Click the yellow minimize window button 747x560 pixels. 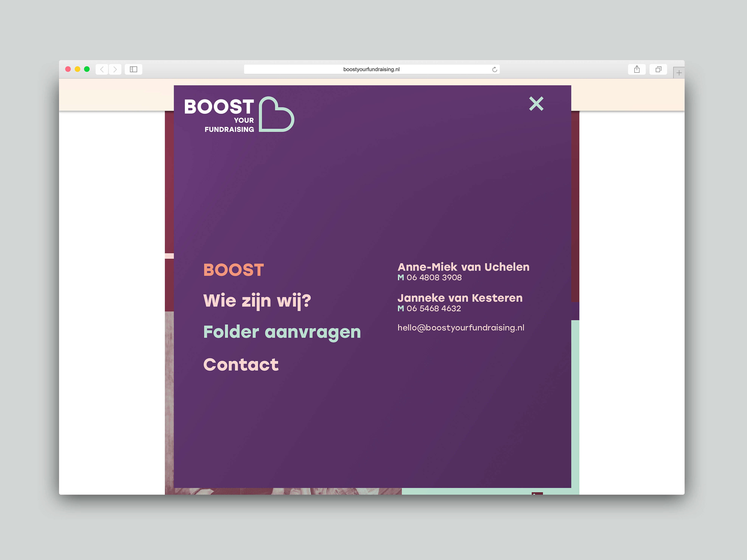click(x=77, y=69)
